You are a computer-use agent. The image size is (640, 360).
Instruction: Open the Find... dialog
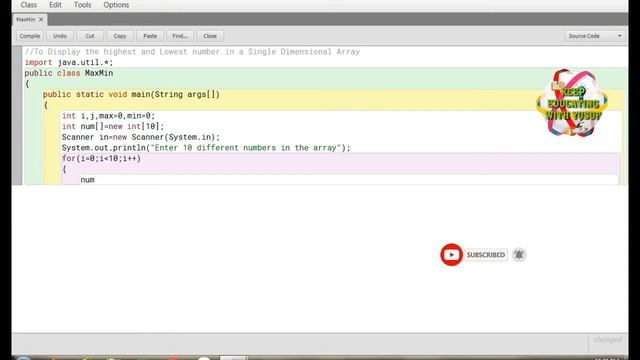click(180, 36)
